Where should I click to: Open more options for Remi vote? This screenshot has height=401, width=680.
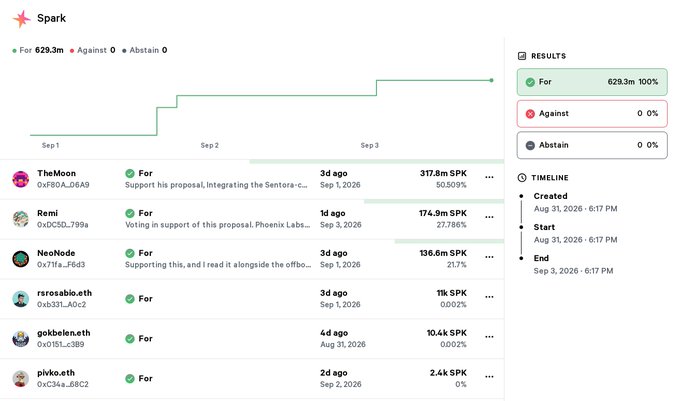pos(489,217)
